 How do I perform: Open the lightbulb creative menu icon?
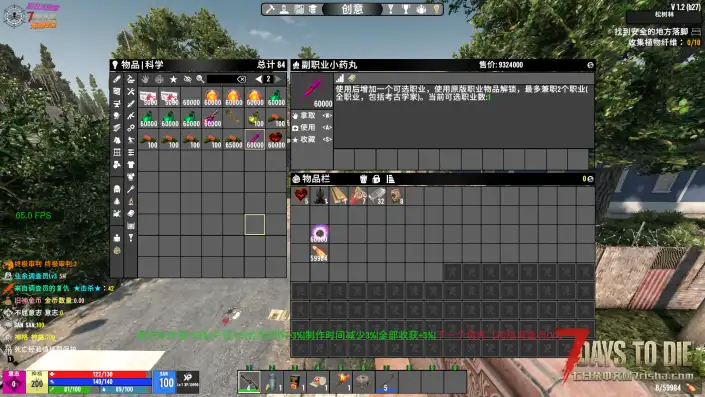[436, 9]
